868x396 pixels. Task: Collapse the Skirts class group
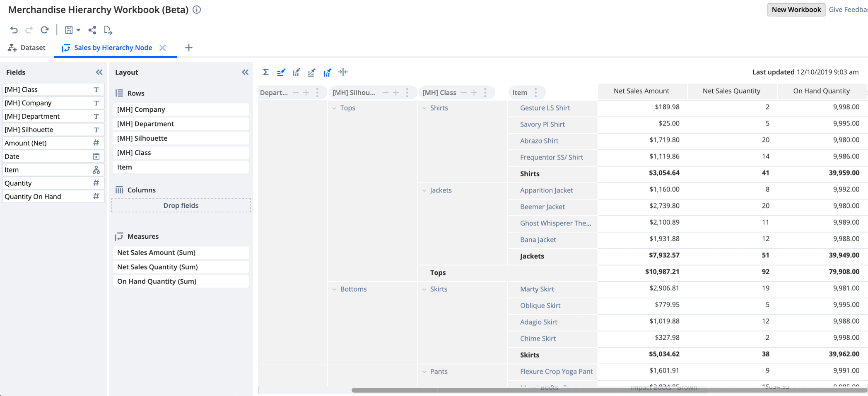coord(424,289)
